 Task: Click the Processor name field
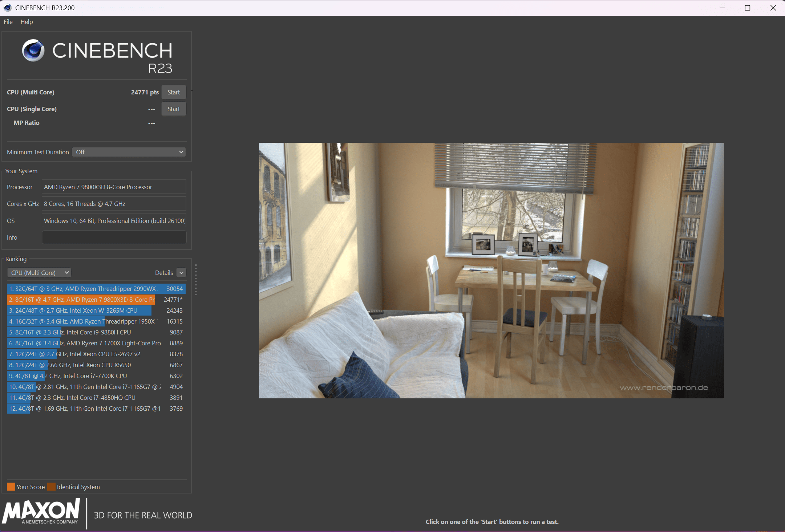point(114,187)
